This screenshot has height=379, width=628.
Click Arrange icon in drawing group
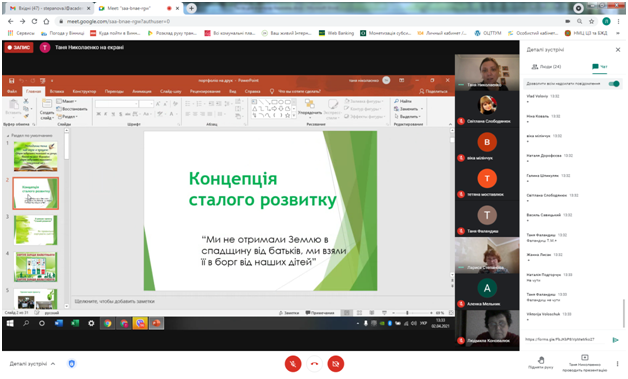pos(310,107)
